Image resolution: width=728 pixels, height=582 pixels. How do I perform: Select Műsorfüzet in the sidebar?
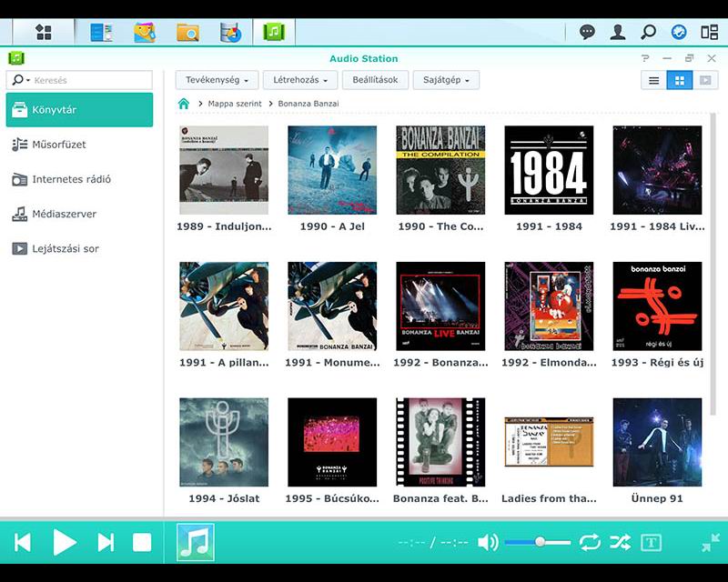[59, 145]
